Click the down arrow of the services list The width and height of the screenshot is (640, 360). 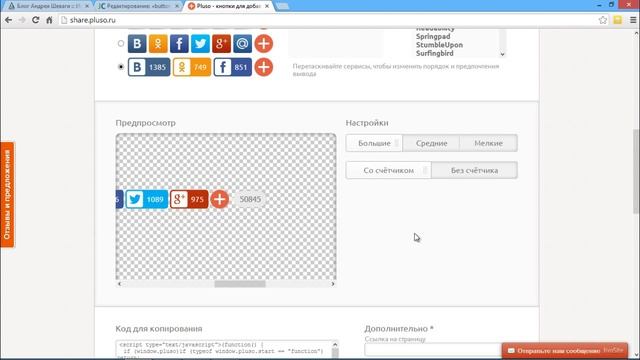click(502, 54)
